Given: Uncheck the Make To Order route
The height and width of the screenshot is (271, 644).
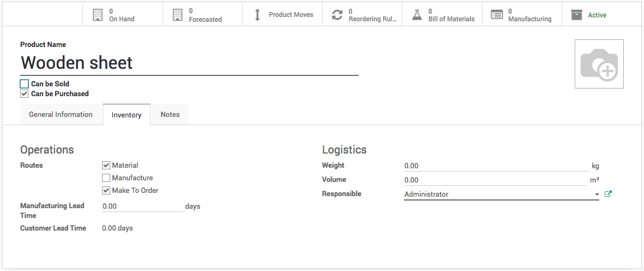Looking at the screenshot, I should 106,191.
